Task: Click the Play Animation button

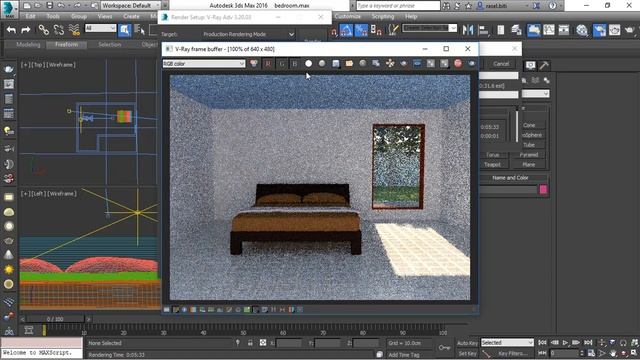Action: pos(565,342)
